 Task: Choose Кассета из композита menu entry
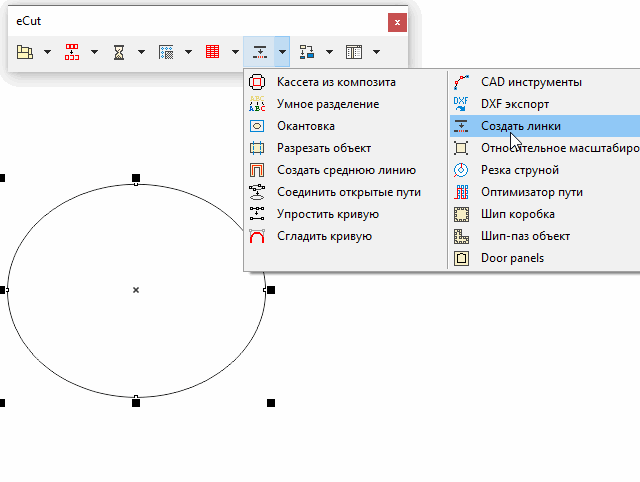pyautogui.click(x=345, y=82)
